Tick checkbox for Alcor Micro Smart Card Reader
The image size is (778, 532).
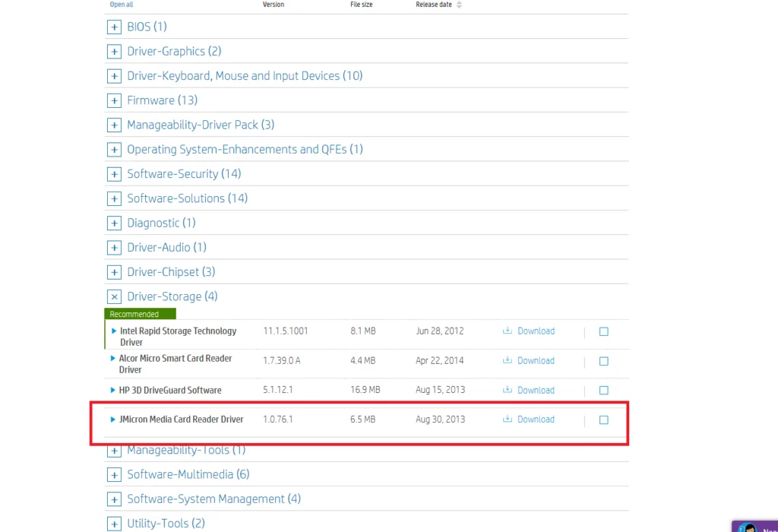pos(604,361)
